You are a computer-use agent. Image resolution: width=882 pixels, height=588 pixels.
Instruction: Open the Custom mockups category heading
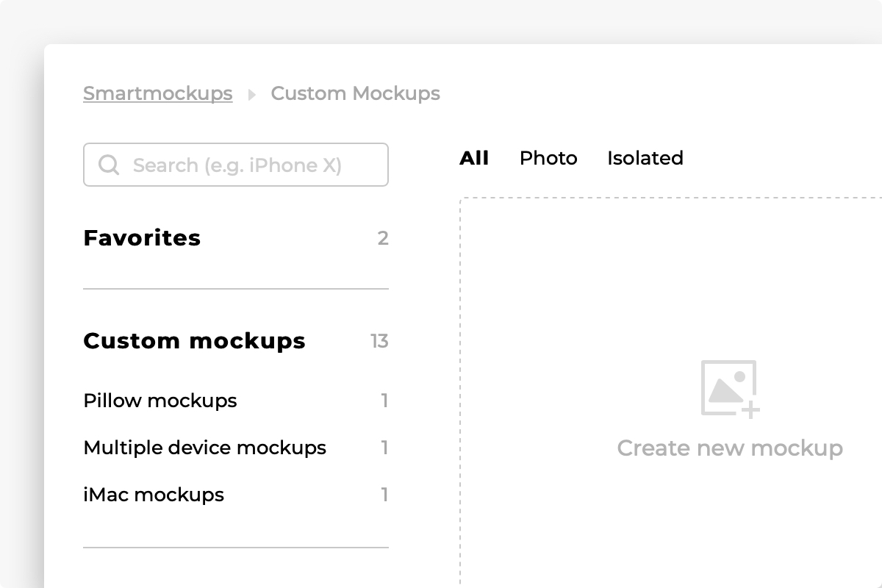click(194, 341)
